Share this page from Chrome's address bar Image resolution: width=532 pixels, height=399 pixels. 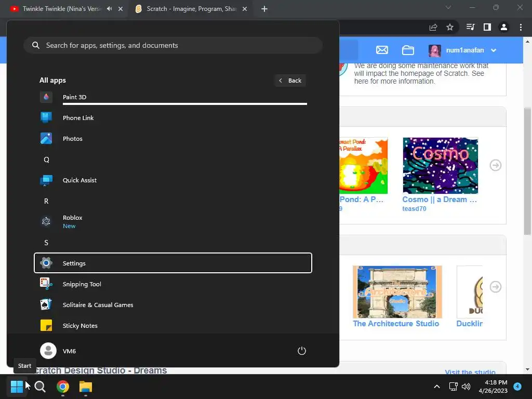coord(433,27)
